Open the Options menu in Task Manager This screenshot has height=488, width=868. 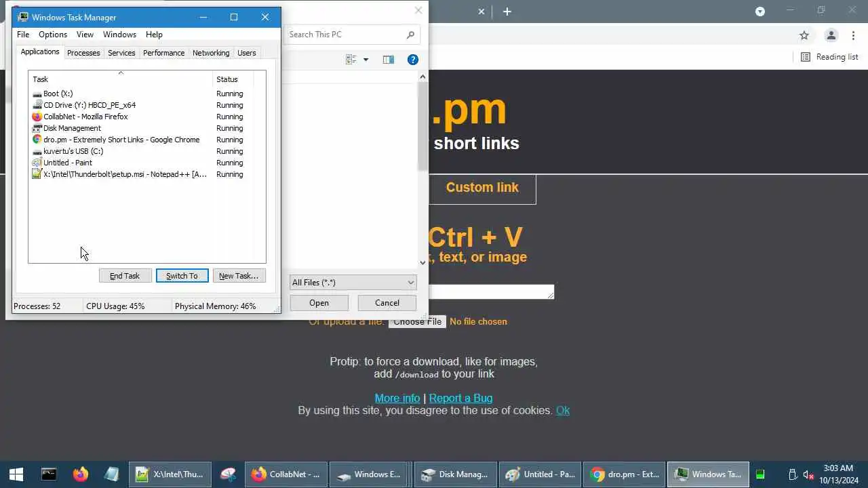tap(53, 35)
